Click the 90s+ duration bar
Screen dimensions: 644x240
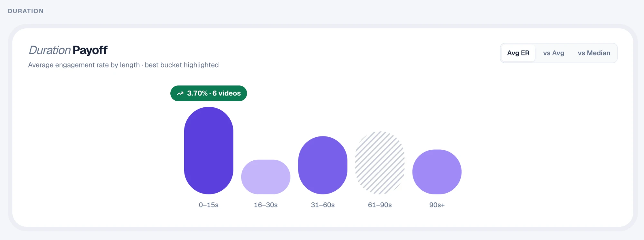(437, 172)
